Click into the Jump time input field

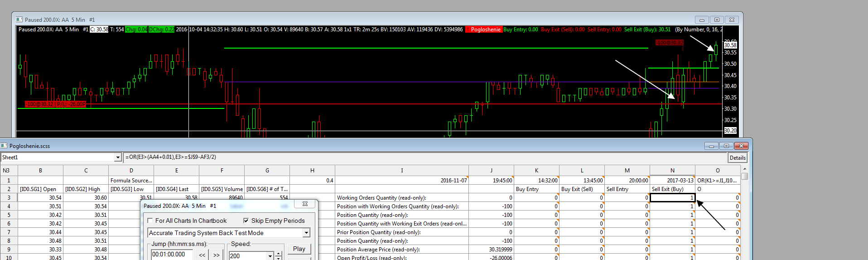tap(172, 255)
